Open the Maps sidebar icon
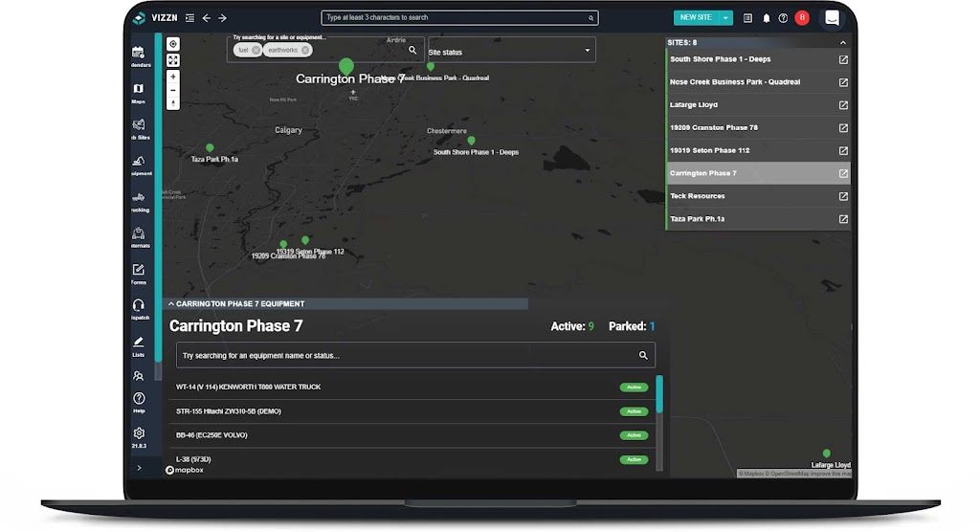The width and height of the screenshot is (980, 532). click(x=139, y=89)
